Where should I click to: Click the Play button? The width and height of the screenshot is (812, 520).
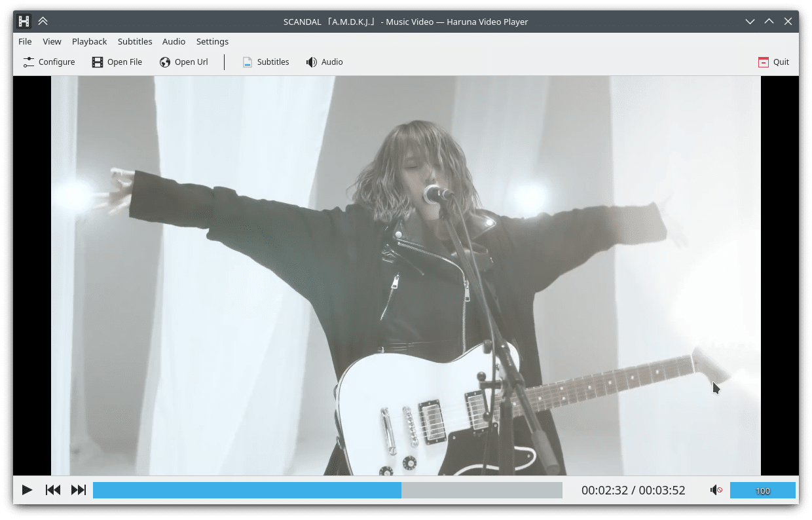[27, 490]
